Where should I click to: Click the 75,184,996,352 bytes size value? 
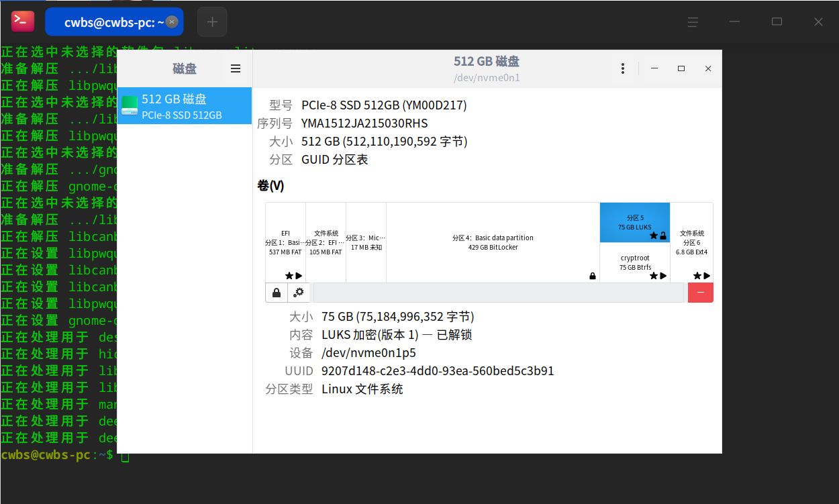click(x=398, y=317)
